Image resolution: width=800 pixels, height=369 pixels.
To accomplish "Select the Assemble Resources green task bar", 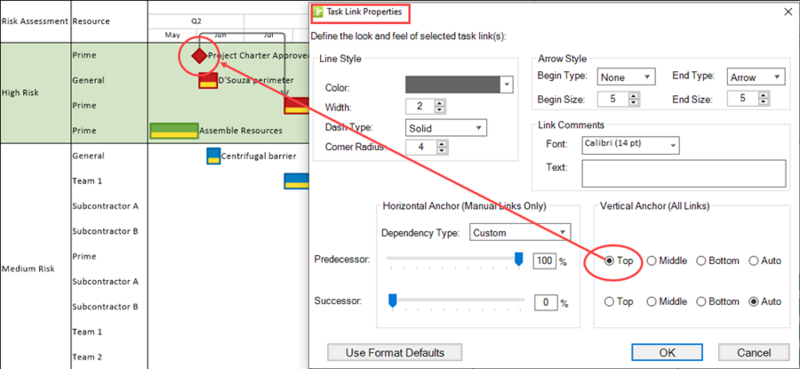I will click(174, 131).
